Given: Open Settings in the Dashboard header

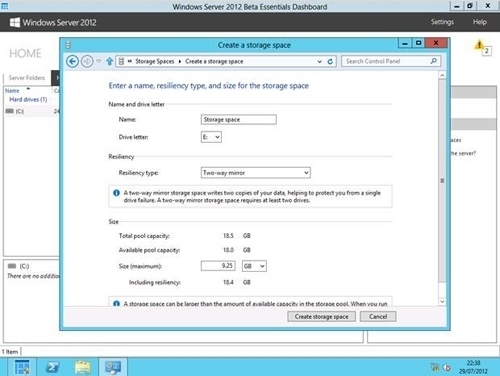Looking at the screenshot, I should [x=442, y=22].
